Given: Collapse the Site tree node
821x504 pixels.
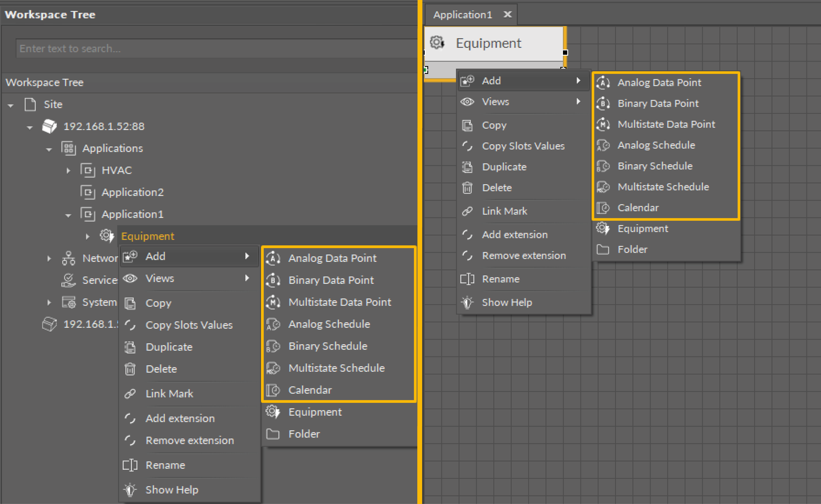Looking at the screenshot, I should [x=11, y=105].
